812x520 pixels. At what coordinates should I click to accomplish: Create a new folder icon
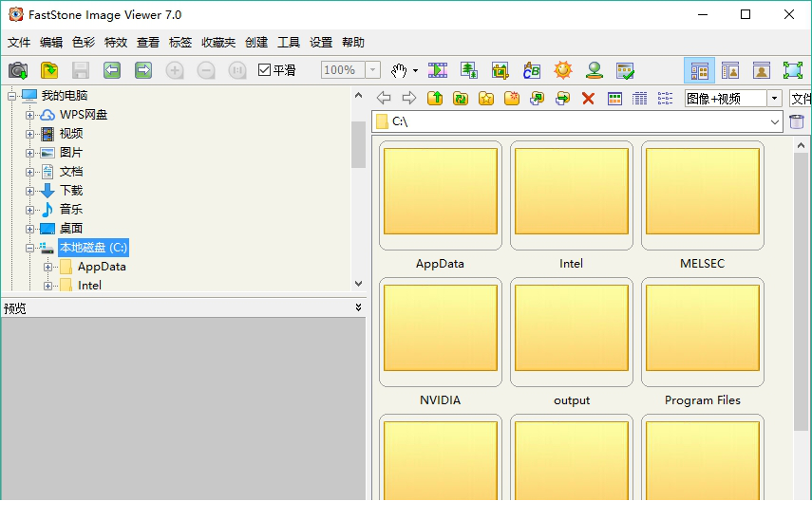(512, 98)
